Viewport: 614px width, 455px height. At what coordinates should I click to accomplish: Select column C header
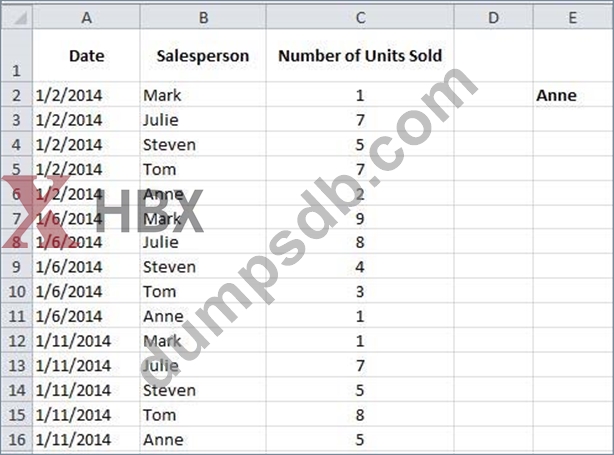click(x=360, y=17)
